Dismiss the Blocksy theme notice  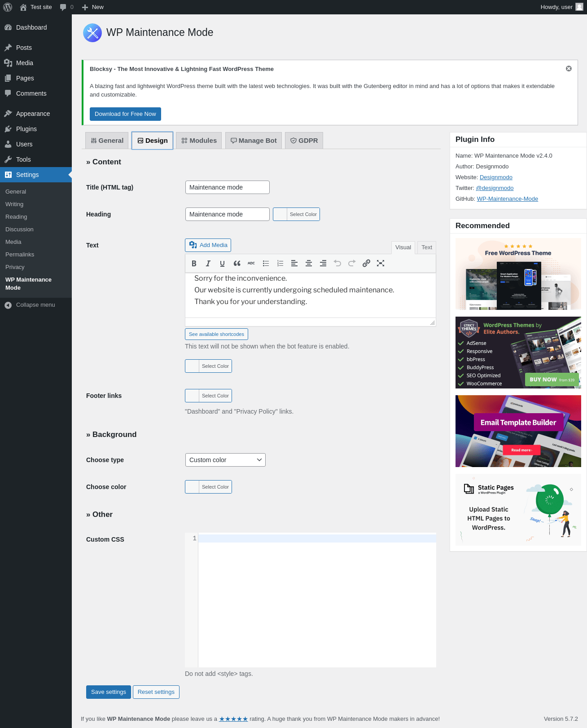pyautogui.click(x=569, y=69)
